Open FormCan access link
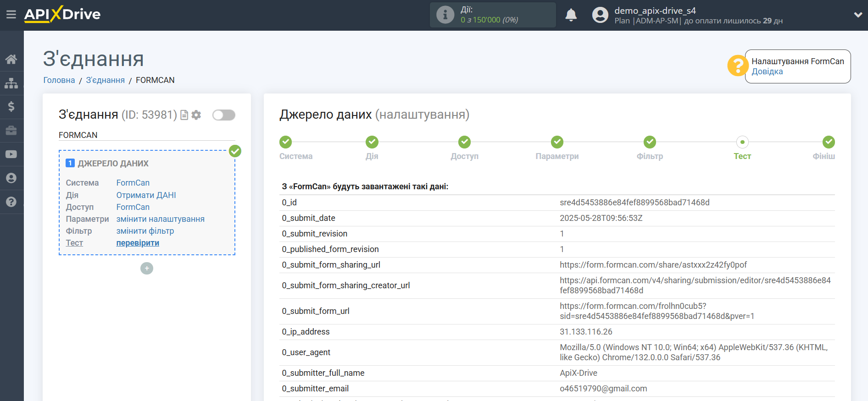 point(133,207)
